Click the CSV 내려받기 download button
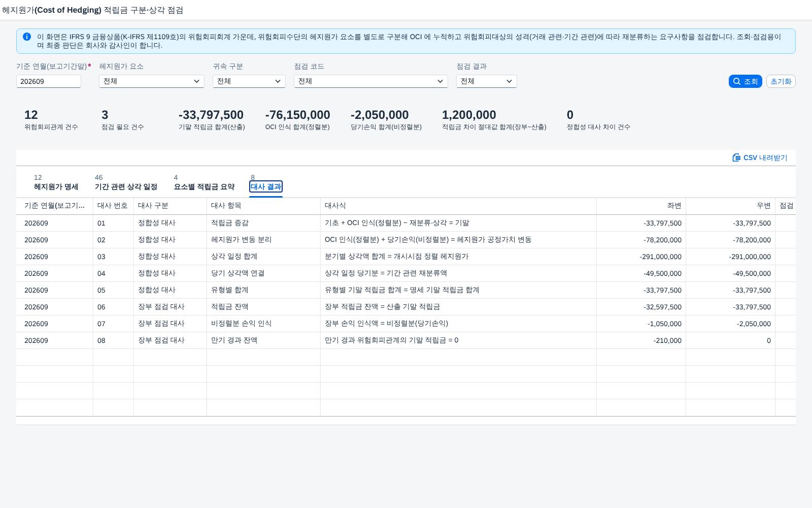Image resolution: width=812 pixels, height=508 pixels. pyautogui.click(x=760, y=157)
